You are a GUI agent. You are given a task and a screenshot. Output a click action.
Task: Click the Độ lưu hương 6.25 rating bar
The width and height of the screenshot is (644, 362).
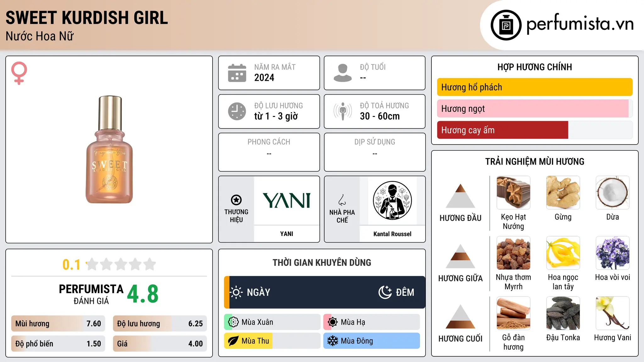coord(160,324)
